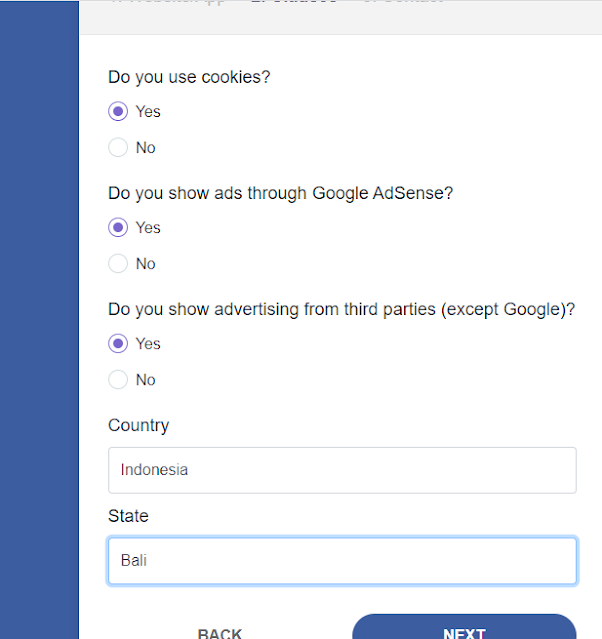The image size is (602, 639).
Task: Pick Yes for third-party advertising
Action: (x=118, y=344)
